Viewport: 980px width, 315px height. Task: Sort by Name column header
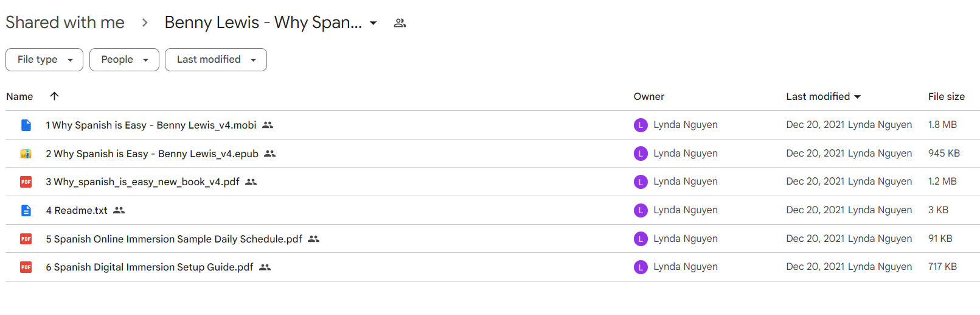point(19,96)
